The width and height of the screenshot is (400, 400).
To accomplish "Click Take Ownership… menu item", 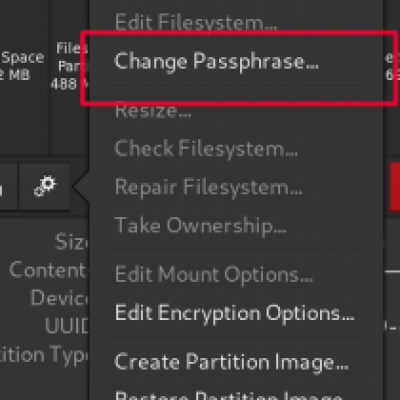I will (x=200, y=226).
